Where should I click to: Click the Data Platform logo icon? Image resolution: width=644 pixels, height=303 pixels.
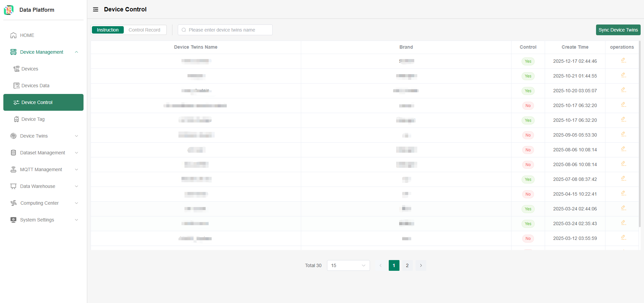coord(9,10)
